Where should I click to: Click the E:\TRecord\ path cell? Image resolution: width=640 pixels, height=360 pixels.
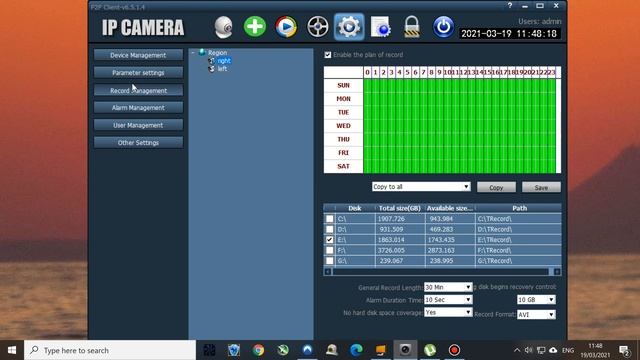[x=518, y=240]
